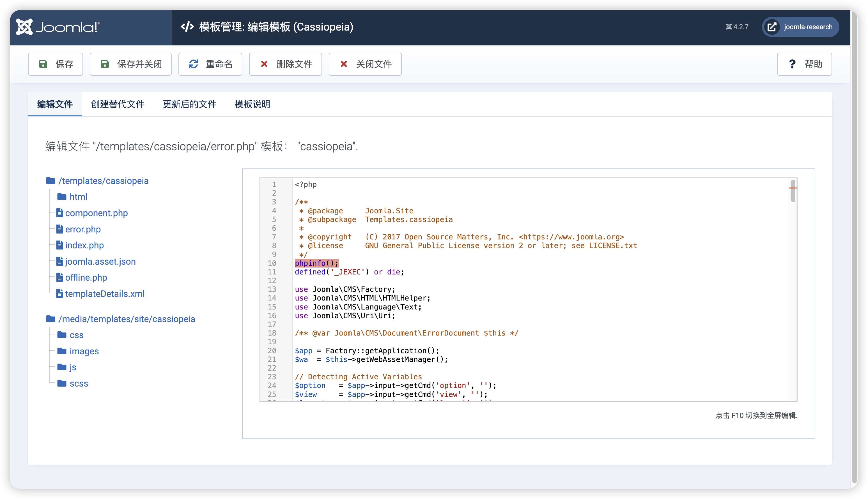This screenshot has width=868, height=499.
Task: Click the external link icon beside joomla-research
Action: tap(772, 27)
